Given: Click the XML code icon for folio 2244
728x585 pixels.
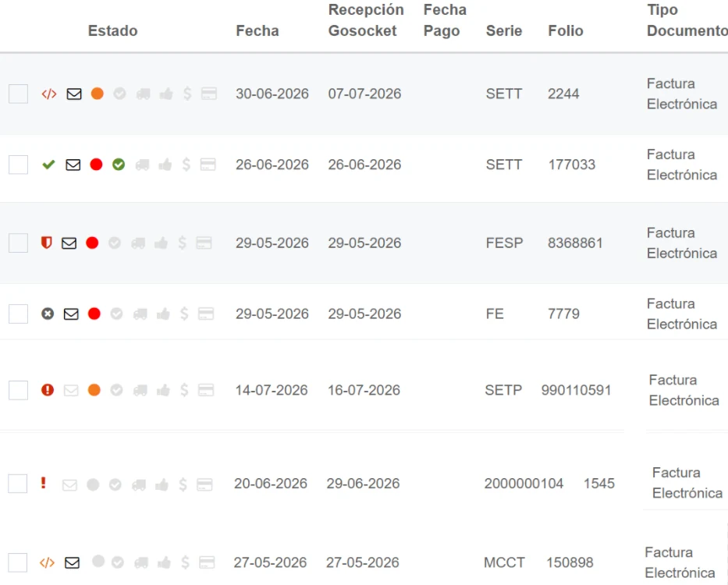Looking at the screenshot, I should (48, 94).
